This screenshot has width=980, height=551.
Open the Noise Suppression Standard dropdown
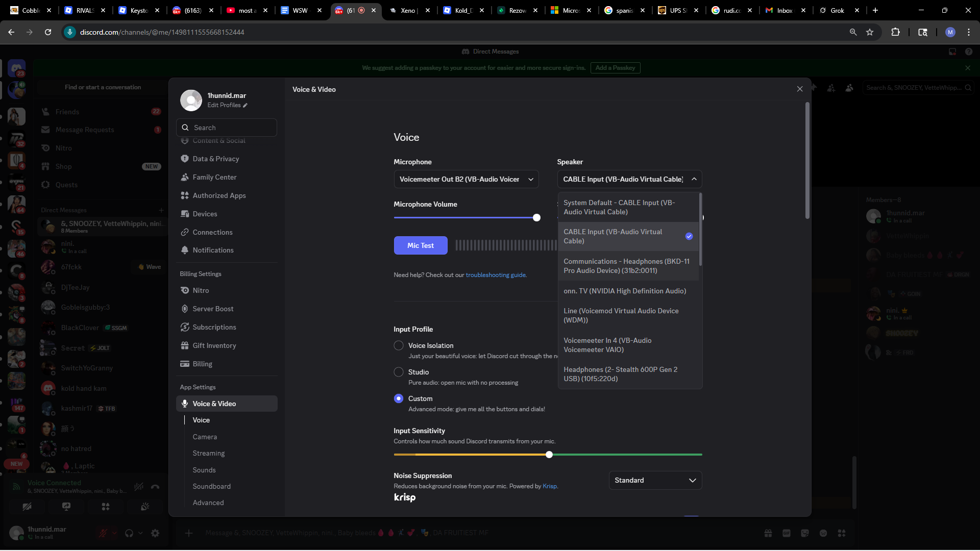coord(655,480)
